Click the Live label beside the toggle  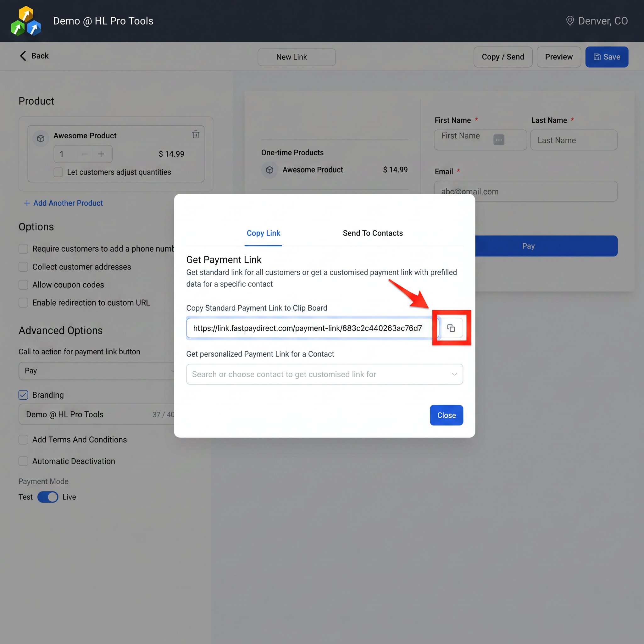coord(69,497)
